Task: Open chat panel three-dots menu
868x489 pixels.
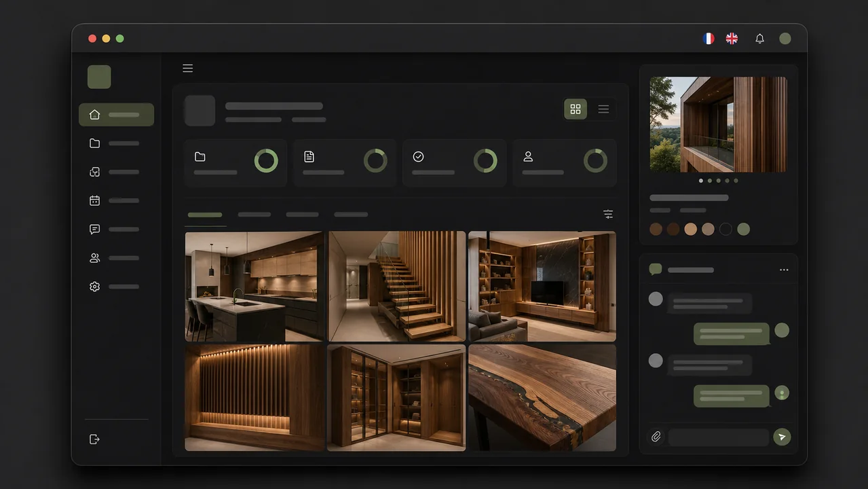Action: (785, 270)
